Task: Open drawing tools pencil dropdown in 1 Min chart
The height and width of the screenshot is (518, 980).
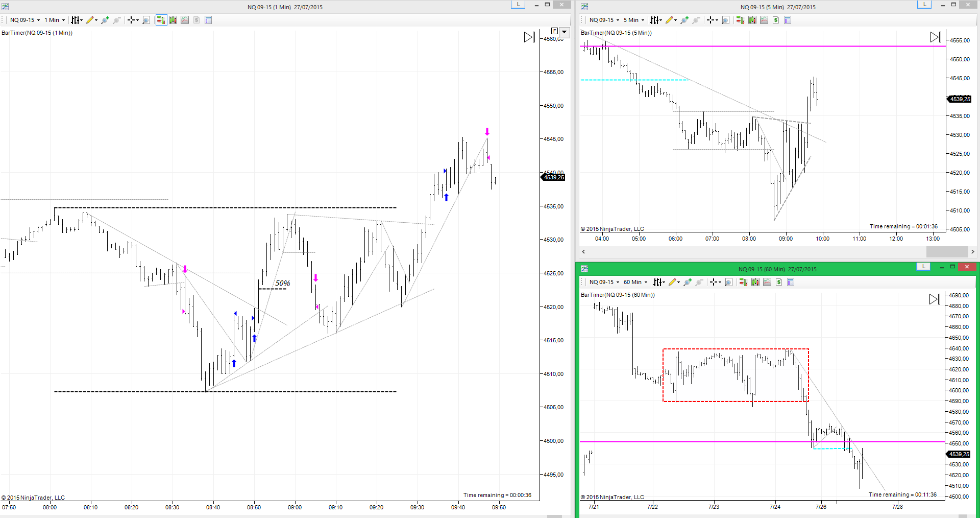Action: click(92, 20)
